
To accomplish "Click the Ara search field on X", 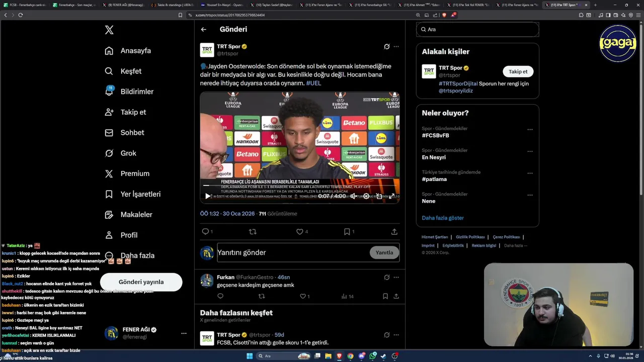I will [x=477, y=30].
